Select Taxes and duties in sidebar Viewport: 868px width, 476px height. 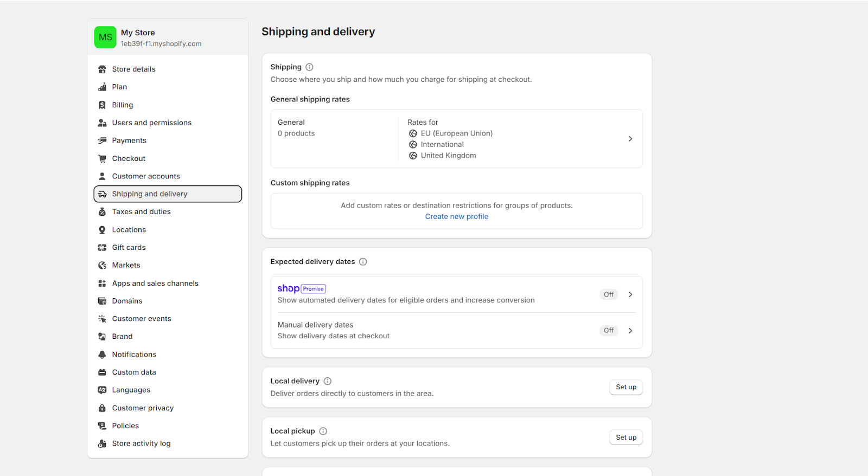coord(168,212)
